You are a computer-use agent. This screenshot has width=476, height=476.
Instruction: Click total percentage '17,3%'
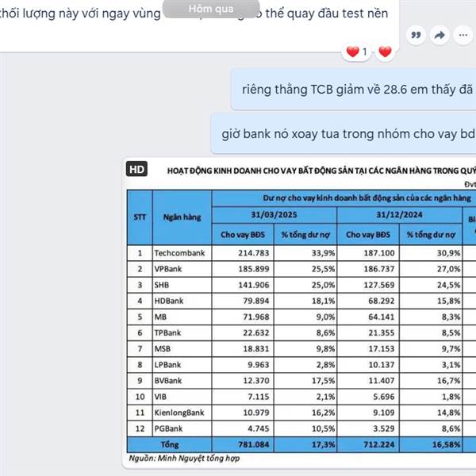(324, 445)
